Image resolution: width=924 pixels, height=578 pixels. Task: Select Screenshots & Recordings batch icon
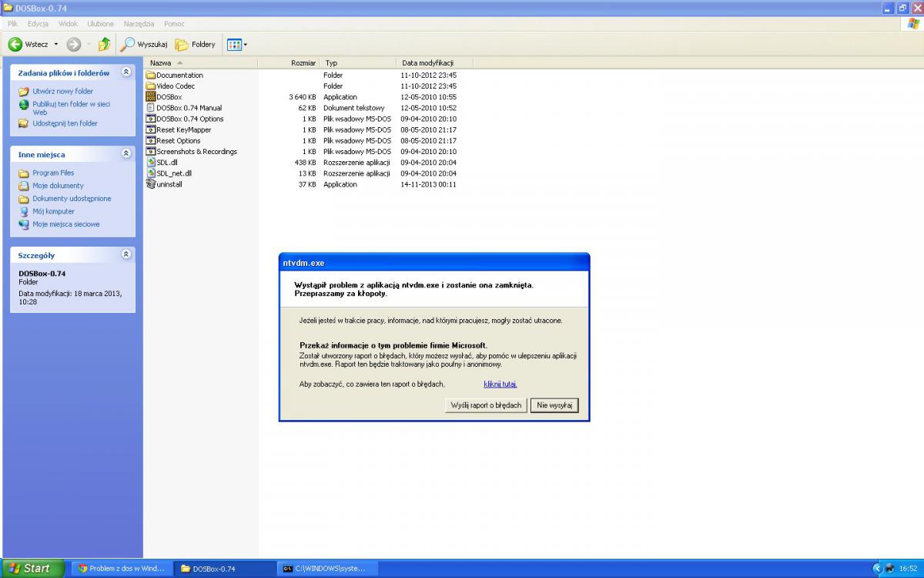coord(151,151)
